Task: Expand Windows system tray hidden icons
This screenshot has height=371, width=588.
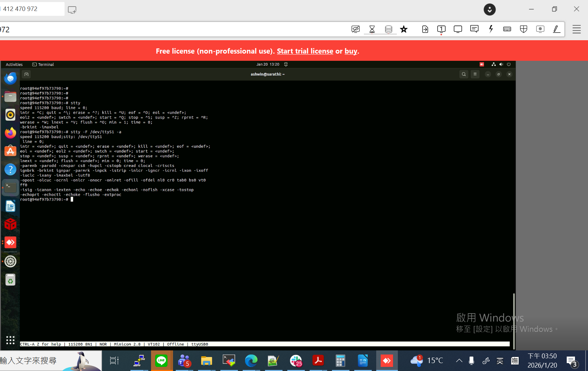Action: [459, 360]
